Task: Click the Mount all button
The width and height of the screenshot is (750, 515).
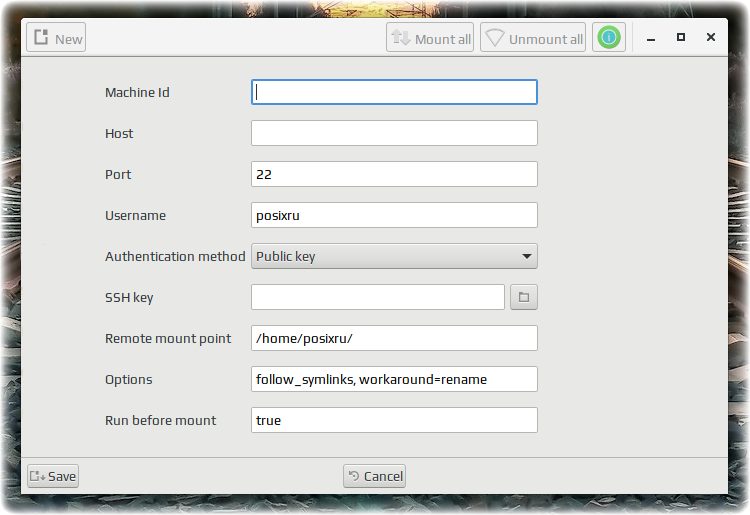Action: [x=430, y=37]
